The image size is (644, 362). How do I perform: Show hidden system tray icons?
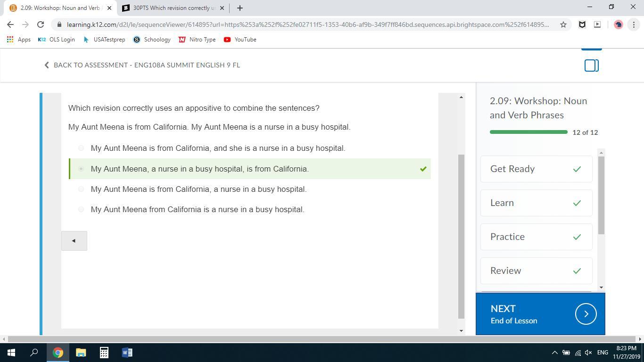554,353
